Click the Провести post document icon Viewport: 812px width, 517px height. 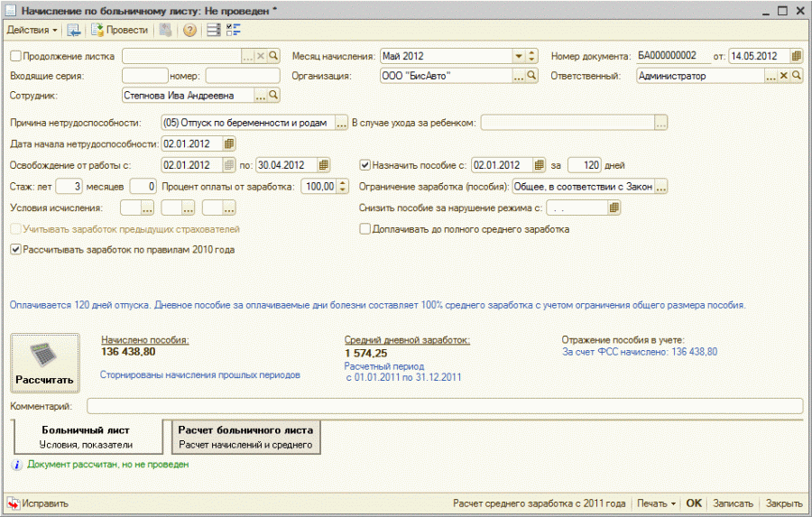tap(98, 30)
